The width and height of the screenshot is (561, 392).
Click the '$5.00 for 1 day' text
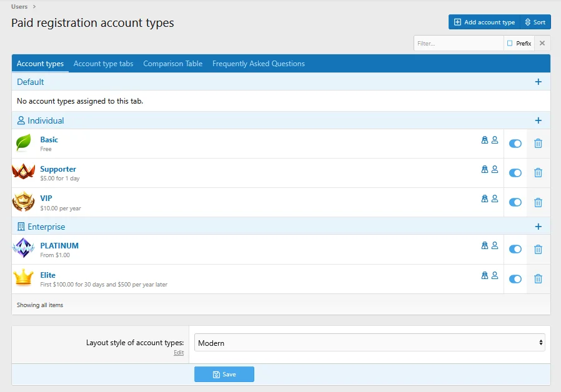point(60,179)
